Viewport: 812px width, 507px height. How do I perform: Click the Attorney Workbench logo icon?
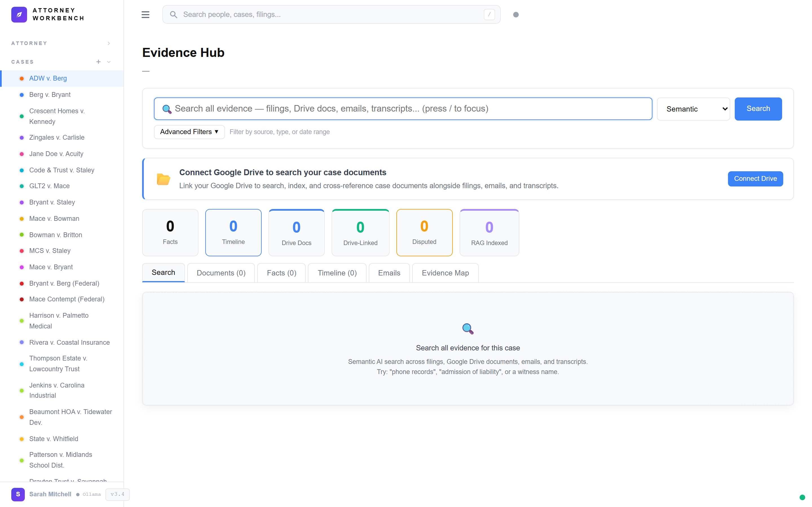tap(19, 14)
